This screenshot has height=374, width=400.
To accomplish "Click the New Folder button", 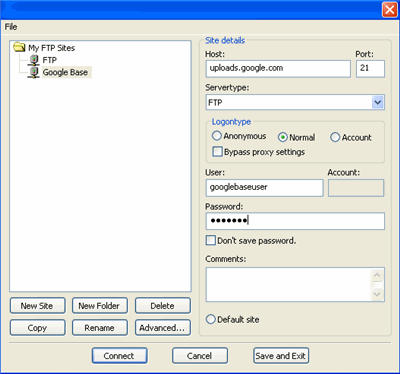I will click(100, 306).
